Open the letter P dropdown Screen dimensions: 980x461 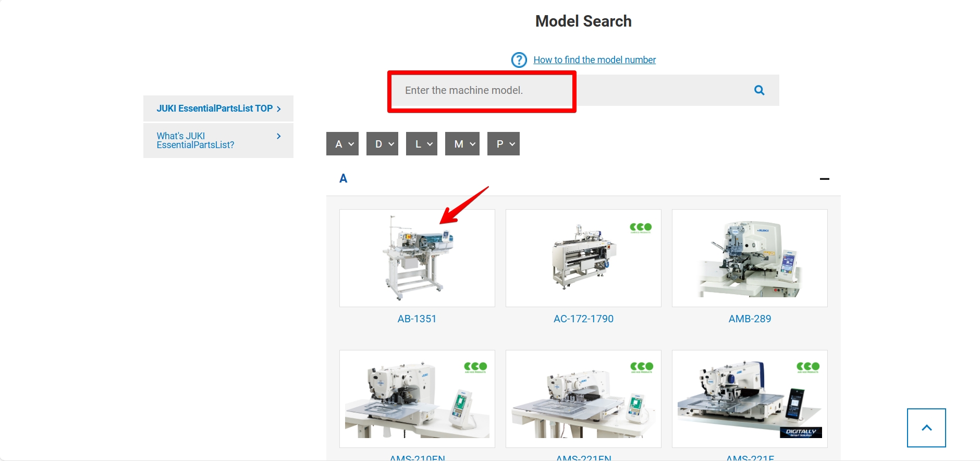(x=503, y=144)
